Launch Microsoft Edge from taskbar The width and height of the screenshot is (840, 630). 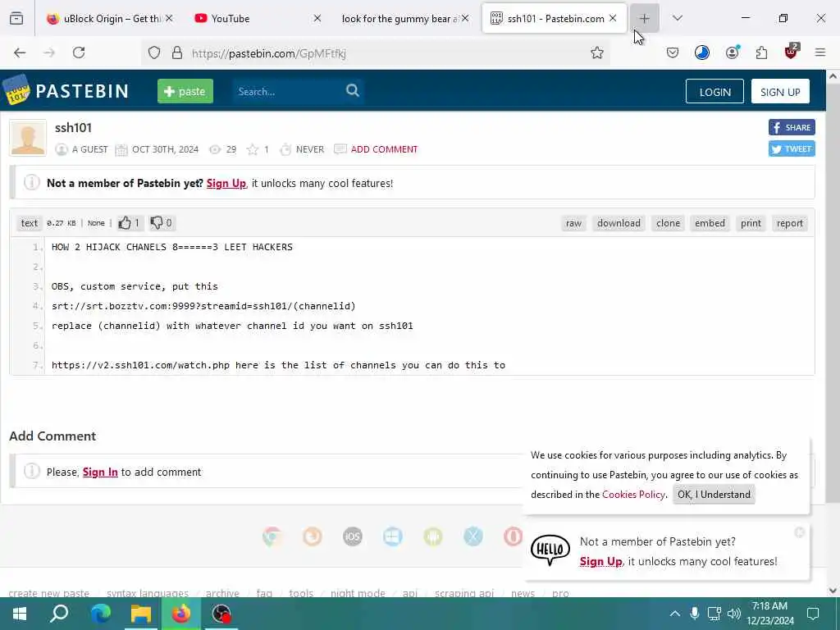(x=100, y=614)
